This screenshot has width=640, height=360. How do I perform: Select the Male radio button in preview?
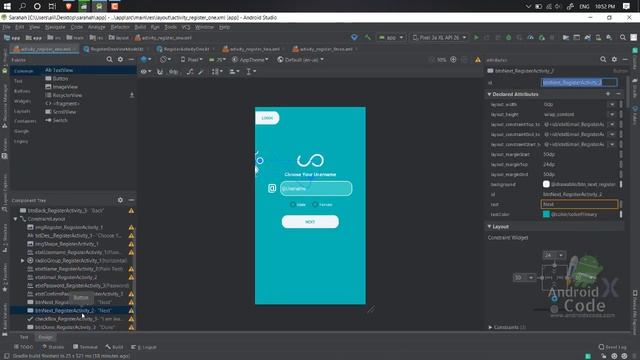(x=293, y=204)
